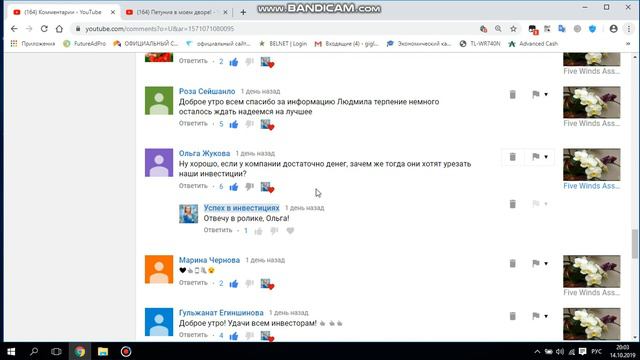Toggle creator heart on Роза Сейшанло's comment
Screen dimensions: 640x360
pos(267,124)
